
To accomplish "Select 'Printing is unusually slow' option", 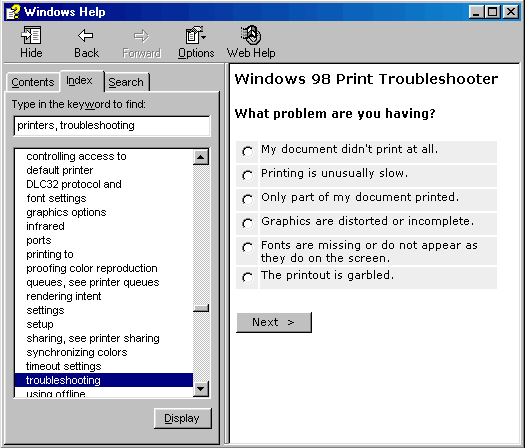I will pos(248,175).
